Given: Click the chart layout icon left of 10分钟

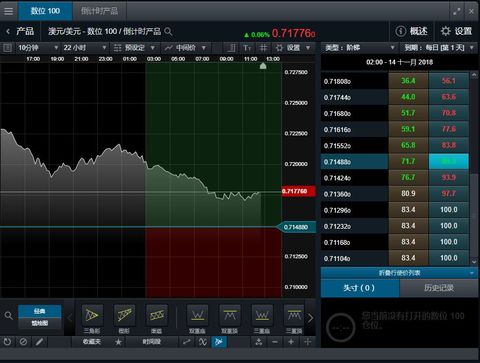Looking at the screenshot, I should click(x=7, y=48).
